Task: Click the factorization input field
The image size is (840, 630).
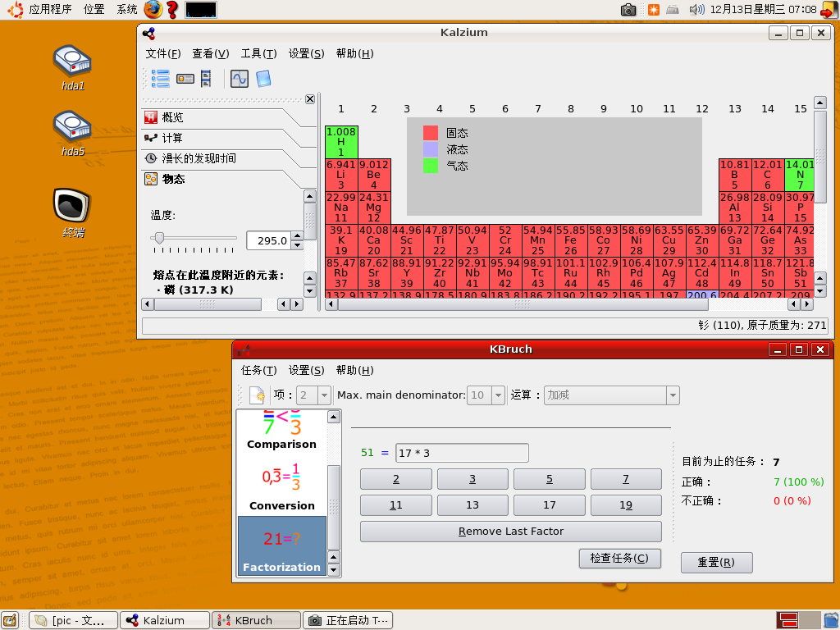Action: 462,453
